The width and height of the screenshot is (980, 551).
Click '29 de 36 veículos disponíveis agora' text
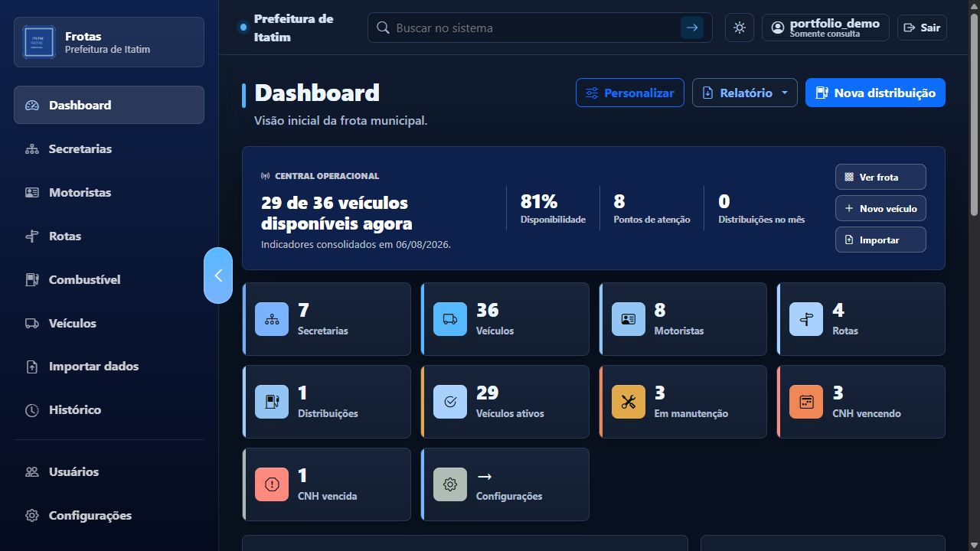pos(337,214)
